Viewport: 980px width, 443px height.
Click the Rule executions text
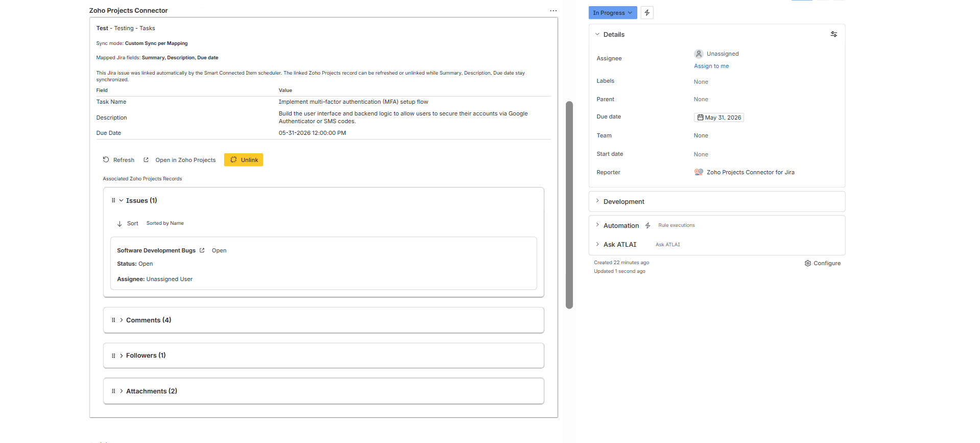677,225
